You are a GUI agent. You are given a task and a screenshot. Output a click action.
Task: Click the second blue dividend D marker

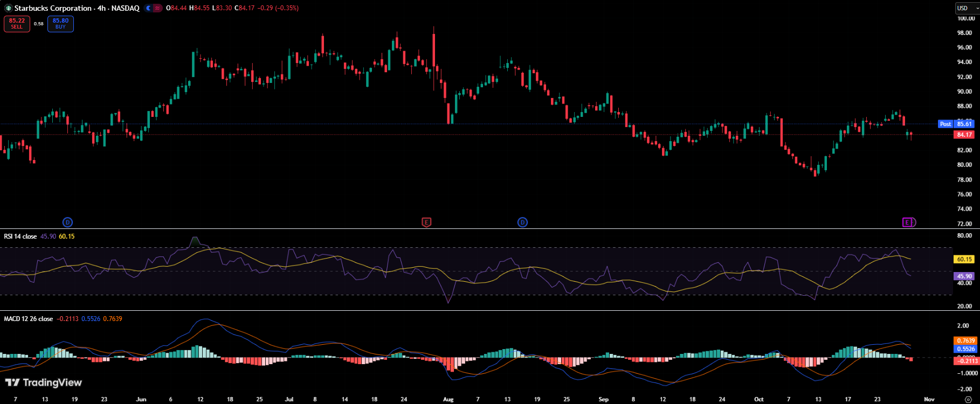522,222
